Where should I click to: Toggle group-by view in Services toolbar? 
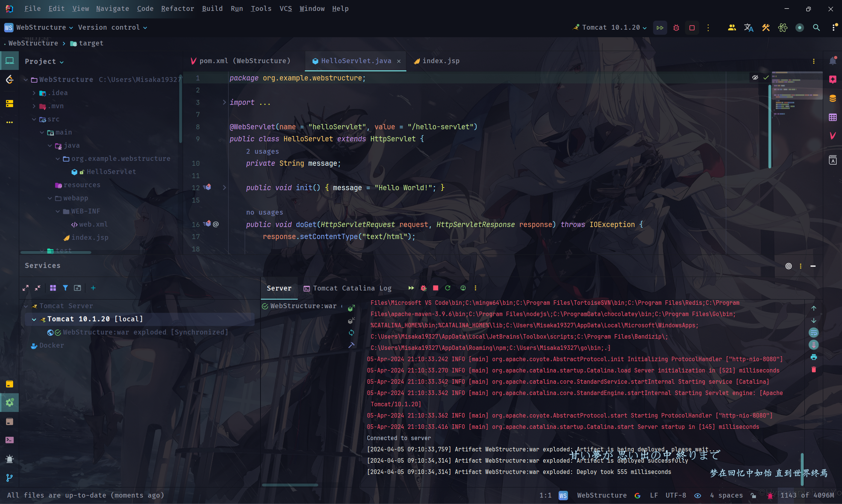53,288
